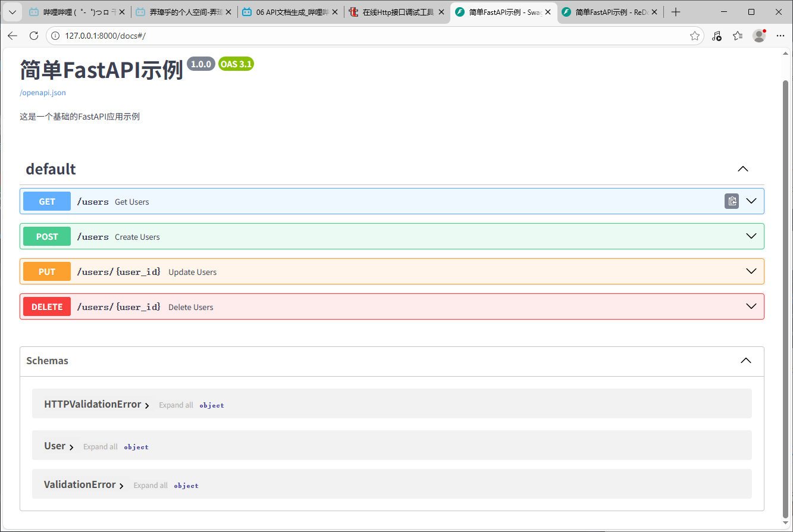
Task: Copy the GET /users path to clipboard
Action: click(732, 201)
